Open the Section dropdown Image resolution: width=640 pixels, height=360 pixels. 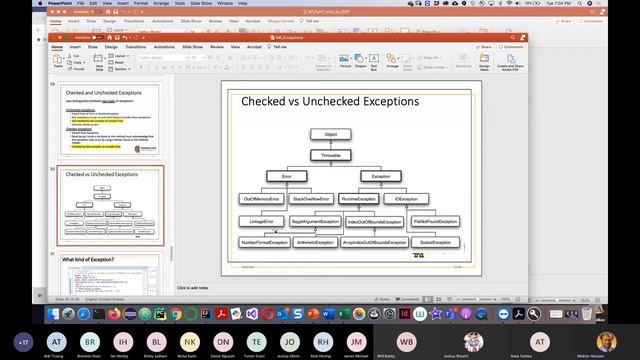[x=119, y=69]
